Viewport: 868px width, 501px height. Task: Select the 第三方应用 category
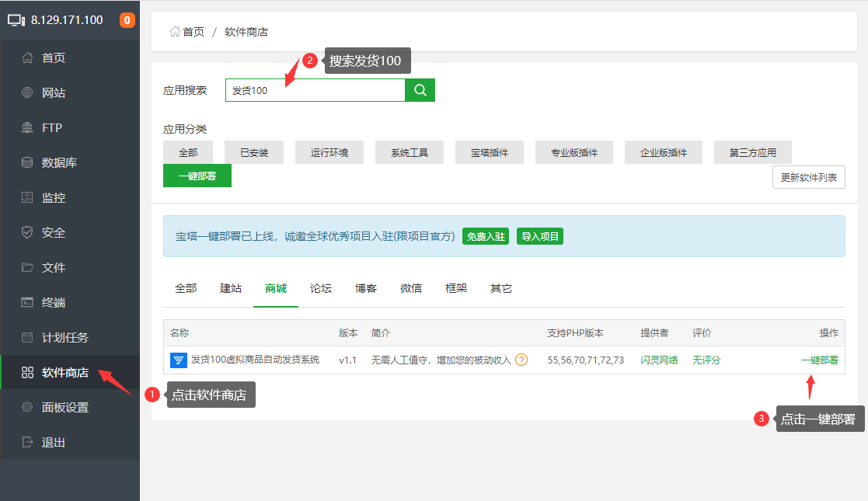click(x=753, y=152)
